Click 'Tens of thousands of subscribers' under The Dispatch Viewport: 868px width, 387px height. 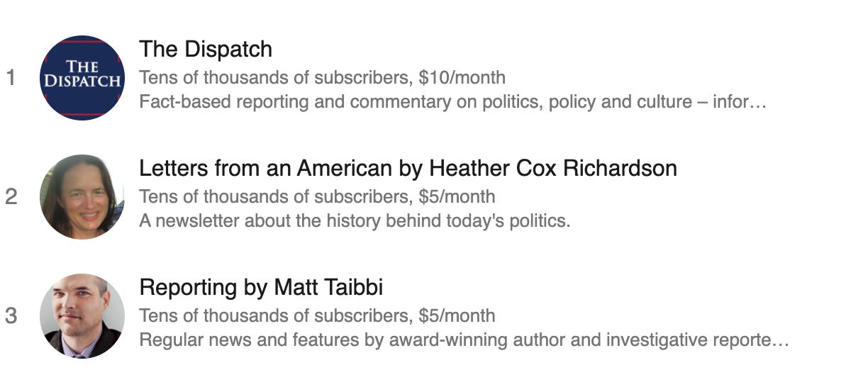click(273, 77)
